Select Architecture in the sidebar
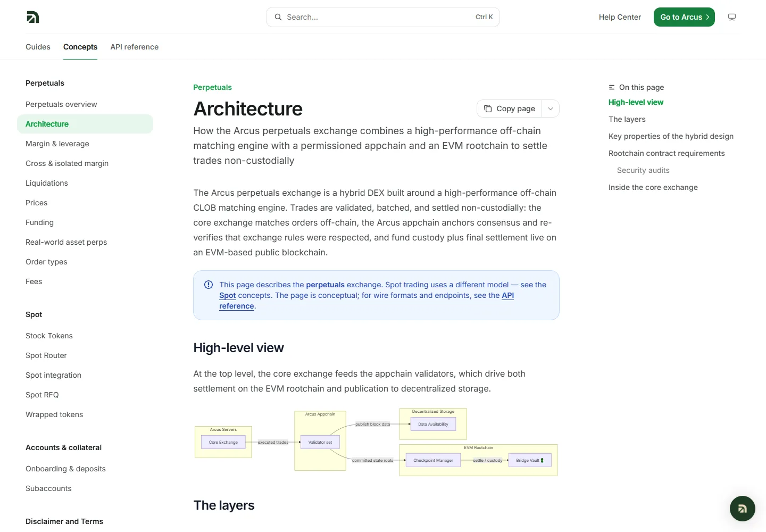The height and width of the screenshot is (532, 766). [x=85, y=124]
